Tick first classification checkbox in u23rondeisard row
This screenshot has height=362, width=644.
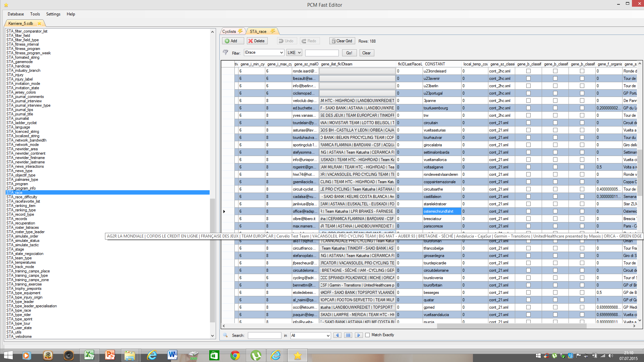point(528,71)
